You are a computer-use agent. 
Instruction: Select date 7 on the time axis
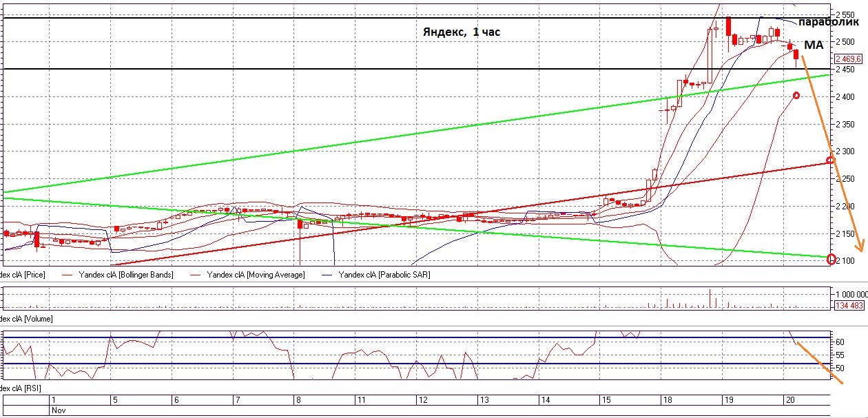(238, 399)
